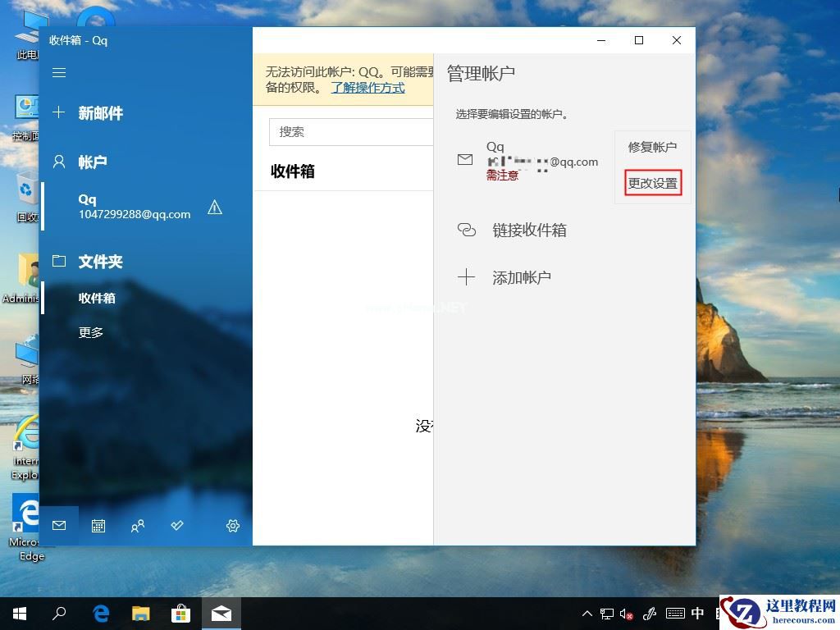
Task: Switch the 中 input method indicator
Action: pos(696,613)
